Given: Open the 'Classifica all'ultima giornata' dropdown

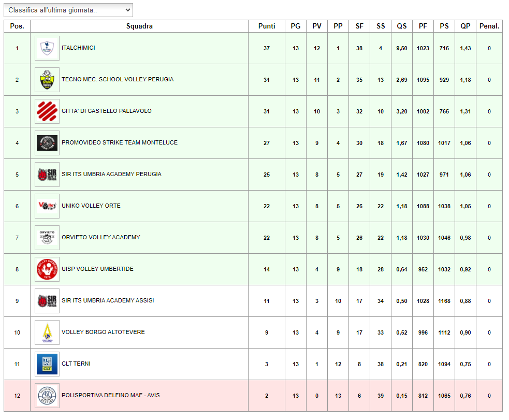Looking at the screenshot, I should 68,10.
